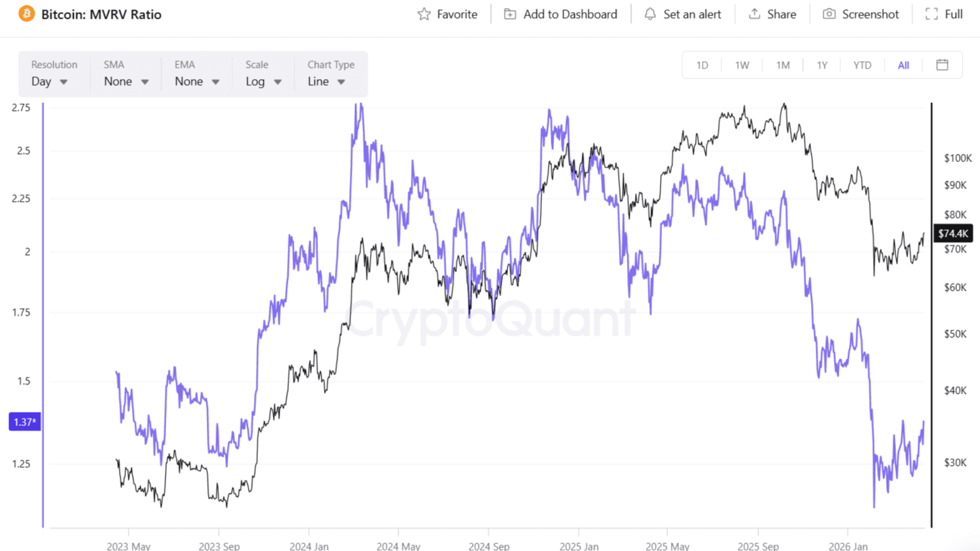980x551 pixels.
Task: Open the Resolution dropdown set to Day
Action: coord(50,82)
